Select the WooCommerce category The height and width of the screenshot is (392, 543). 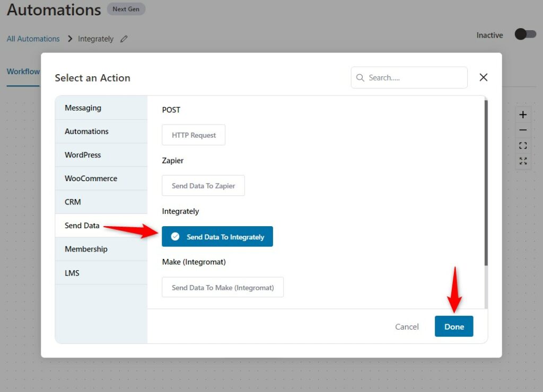pyautogui.click(x=101, y=179)
